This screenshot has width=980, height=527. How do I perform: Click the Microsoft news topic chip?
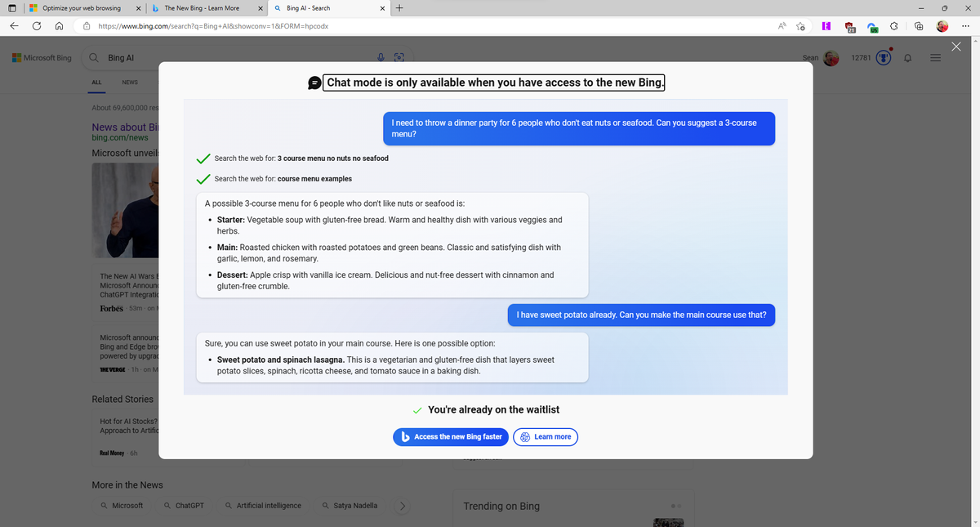122,506
